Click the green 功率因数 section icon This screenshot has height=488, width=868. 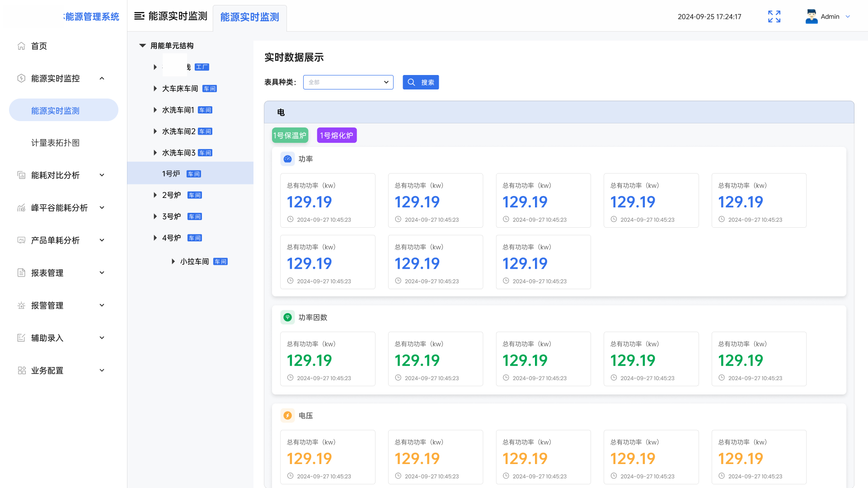(287, 318)
